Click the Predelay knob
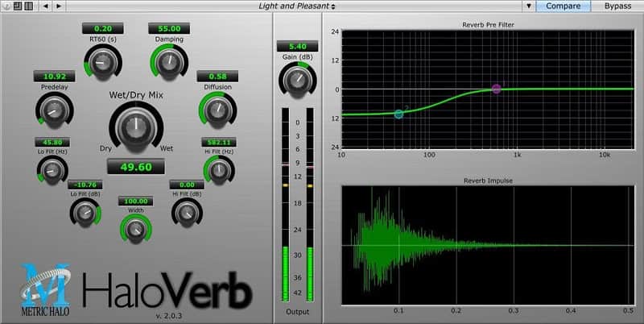 click(54, 110)
